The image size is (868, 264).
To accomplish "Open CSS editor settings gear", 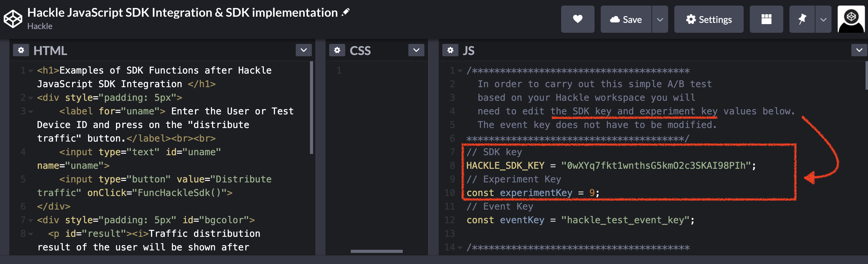I will pos(337,50).
